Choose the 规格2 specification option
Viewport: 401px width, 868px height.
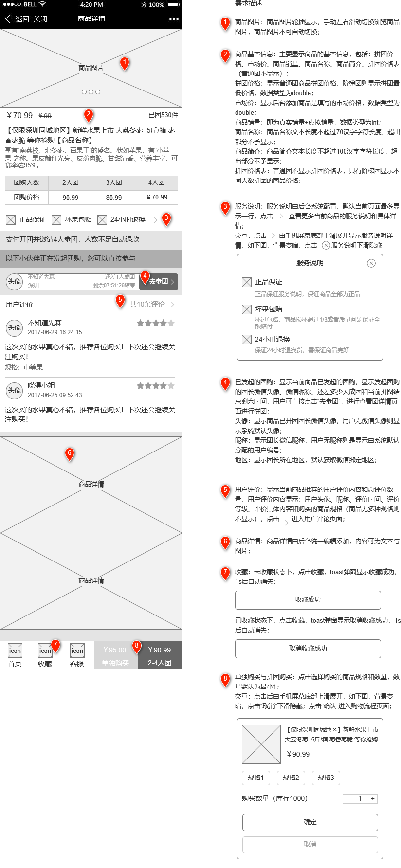[x=291, y=778]
